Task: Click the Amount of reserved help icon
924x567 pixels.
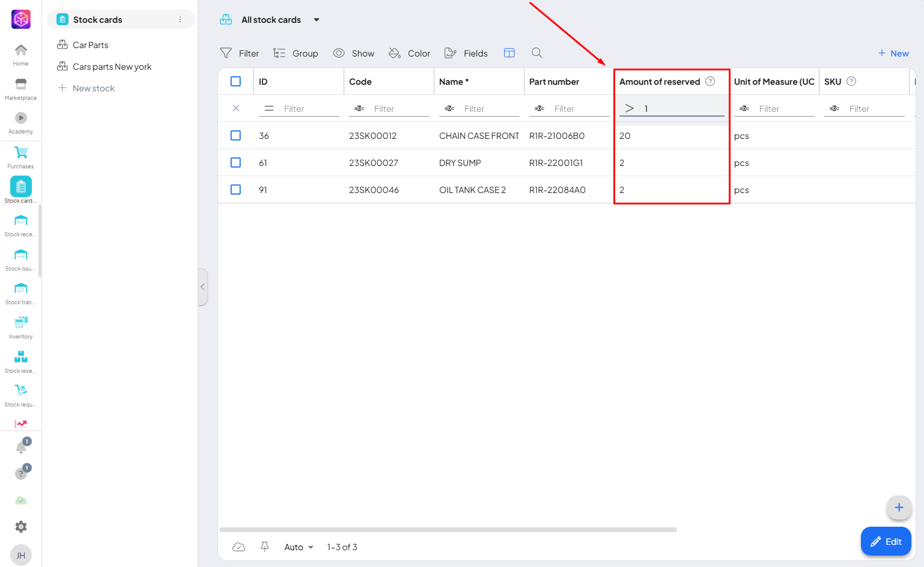Action: 710,81
